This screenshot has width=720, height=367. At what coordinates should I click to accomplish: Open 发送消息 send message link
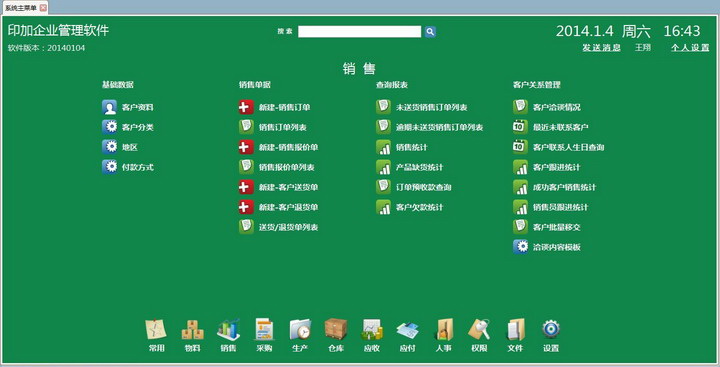(601, 47)
